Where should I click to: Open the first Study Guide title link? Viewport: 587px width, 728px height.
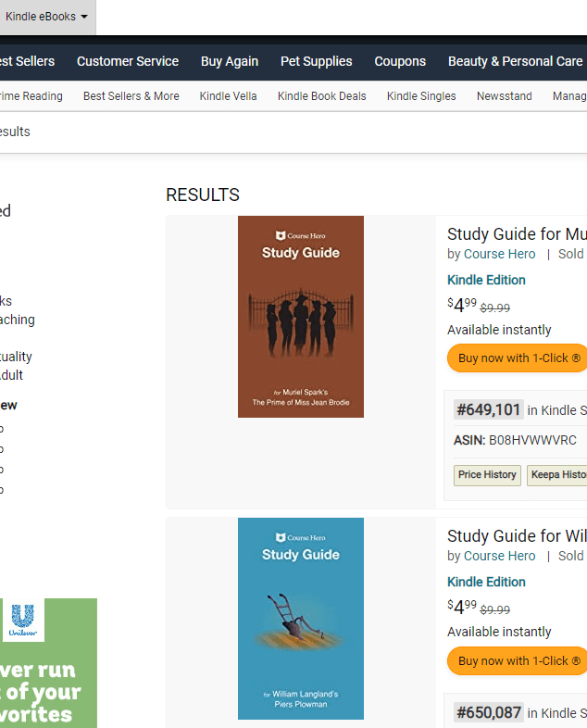517,233
